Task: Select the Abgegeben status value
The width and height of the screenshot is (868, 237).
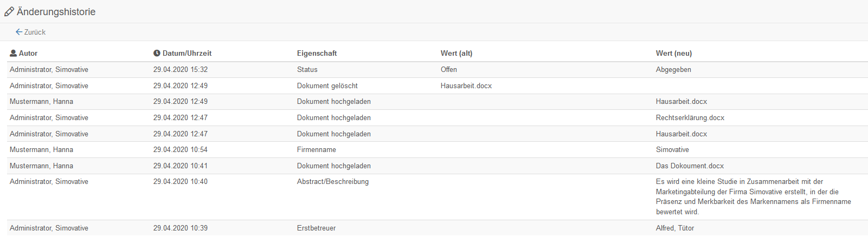Action: pyautogui.click(x=673, y=69)
